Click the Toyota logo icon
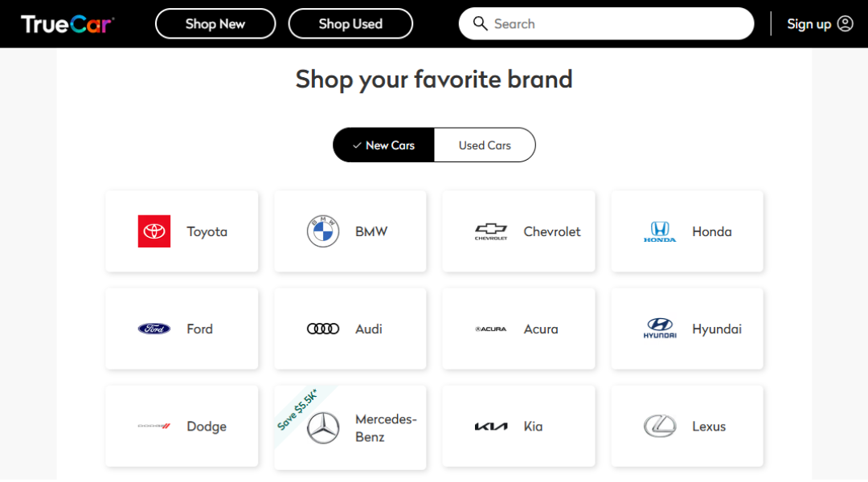The height and width of the screenshot is (482, 868). coord(154,231)
